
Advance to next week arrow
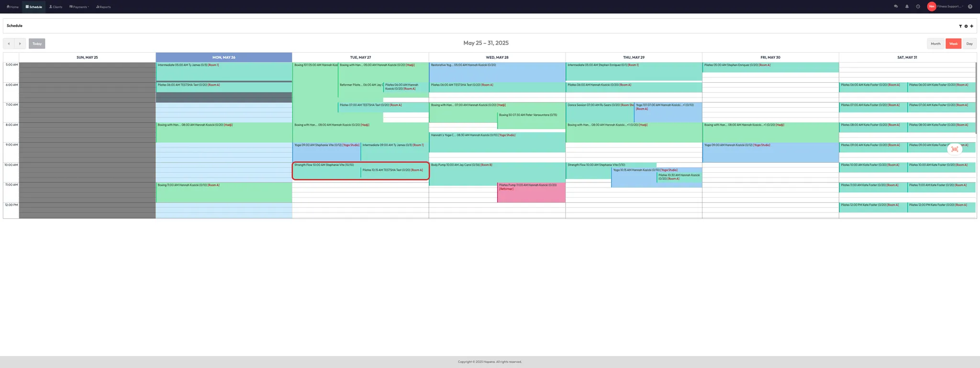click(x=20, y=44)
